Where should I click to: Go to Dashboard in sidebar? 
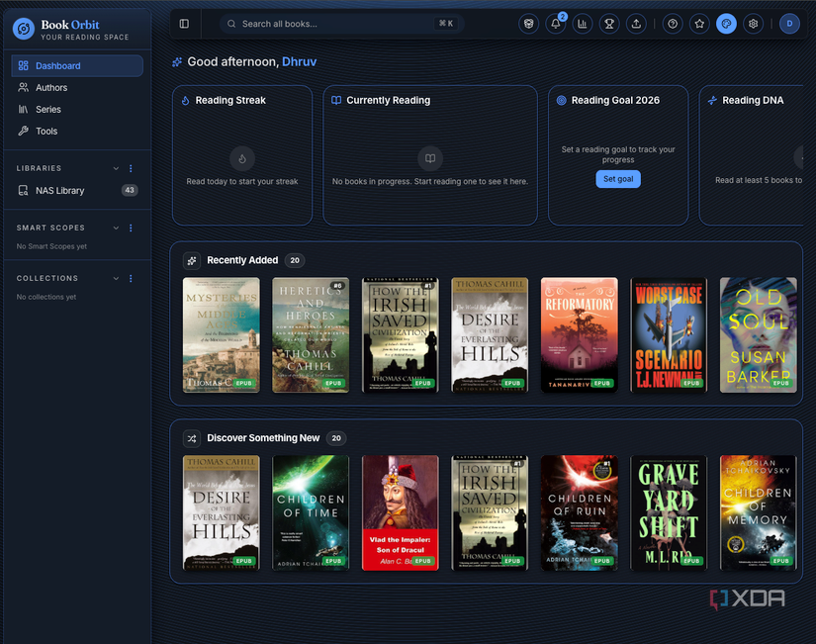pos(77,65)
